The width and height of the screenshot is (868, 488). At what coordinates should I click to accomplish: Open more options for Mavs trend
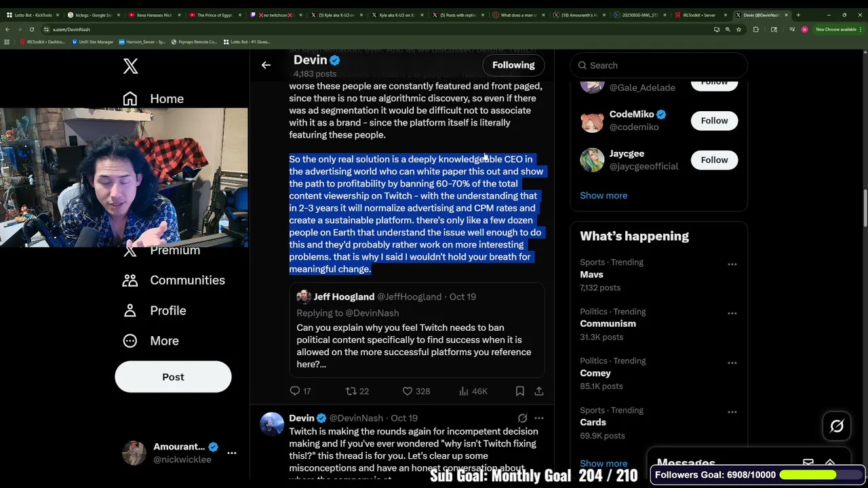732,264
